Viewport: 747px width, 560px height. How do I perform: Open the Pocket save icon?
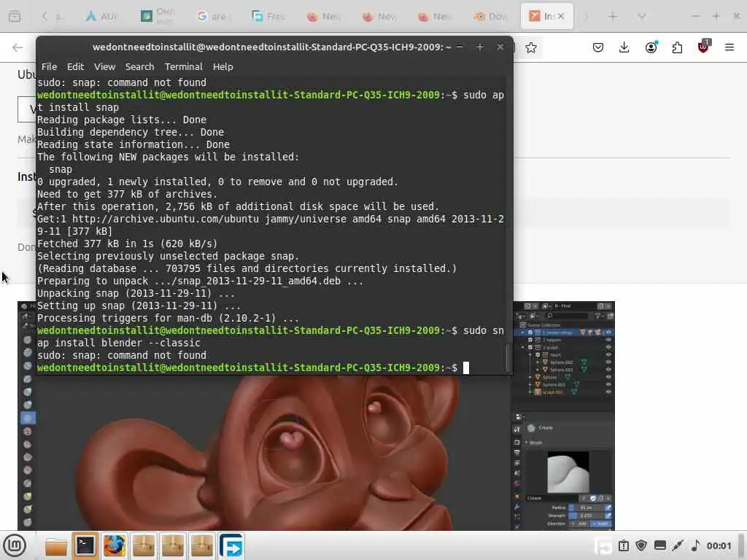pyautogui.click(x=598, y=47)
